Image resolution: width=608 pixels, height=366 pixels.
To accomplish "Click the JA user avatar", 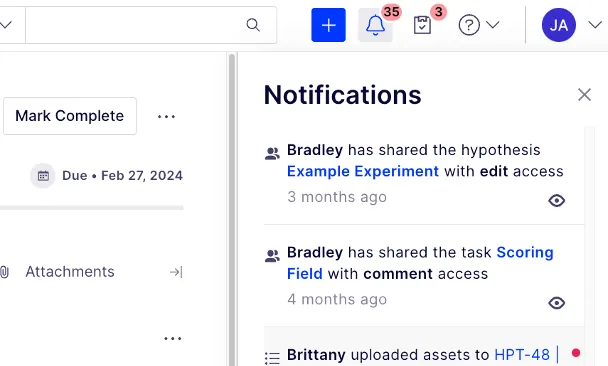I will [558, 25].
